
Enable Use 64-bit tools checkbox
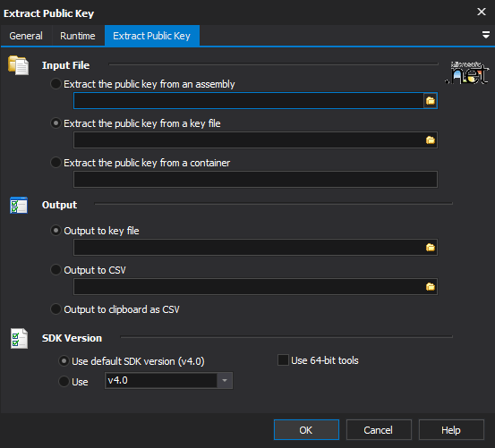[x=283, y=360]
